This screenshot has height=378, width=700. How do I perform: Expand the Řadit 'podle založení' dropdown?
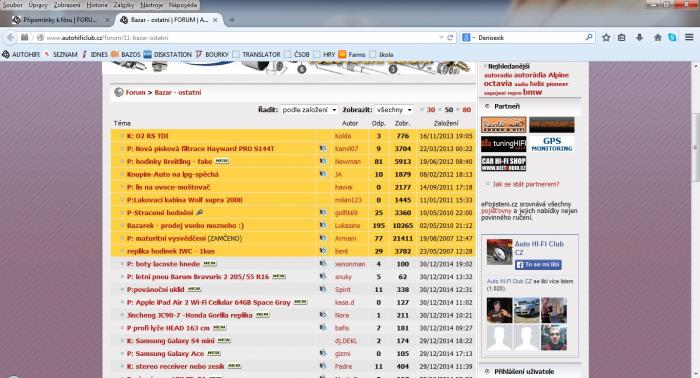pos(309,110)
